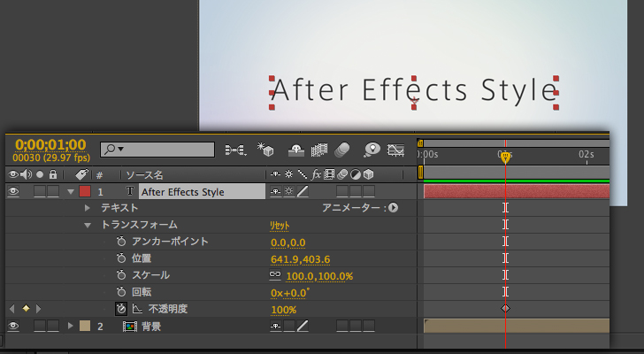Collapse the After Effects Style layer triangle
644x354 pixels.
tap(71, 192)
